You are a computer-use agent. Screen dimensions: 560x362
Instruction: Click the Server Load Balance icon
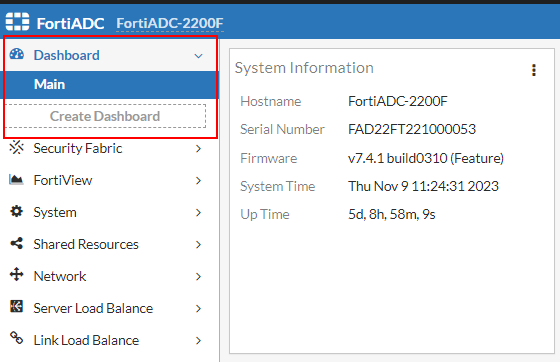(16, 306)
